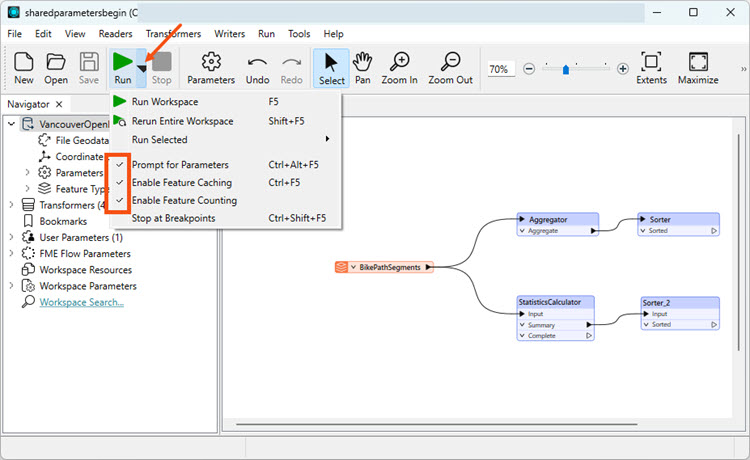Click the minus icon beside zoom slider

529,69
